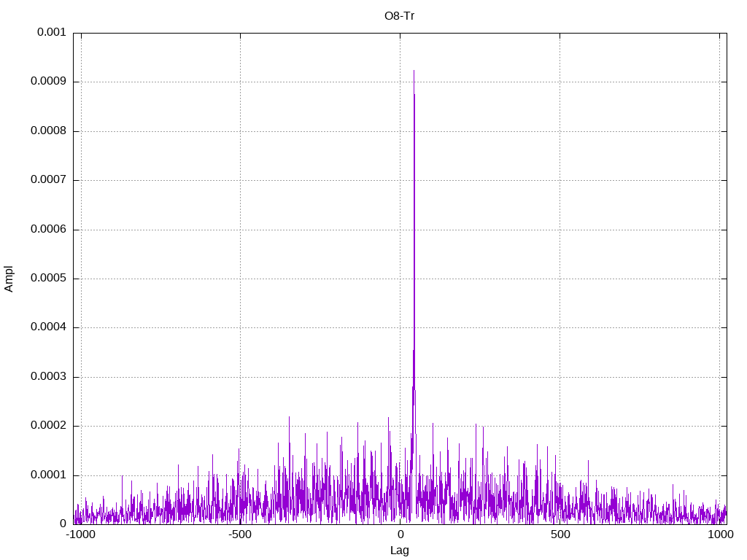Click the y-axis zero tick label

pyautogui.click(x=63, y=524)
